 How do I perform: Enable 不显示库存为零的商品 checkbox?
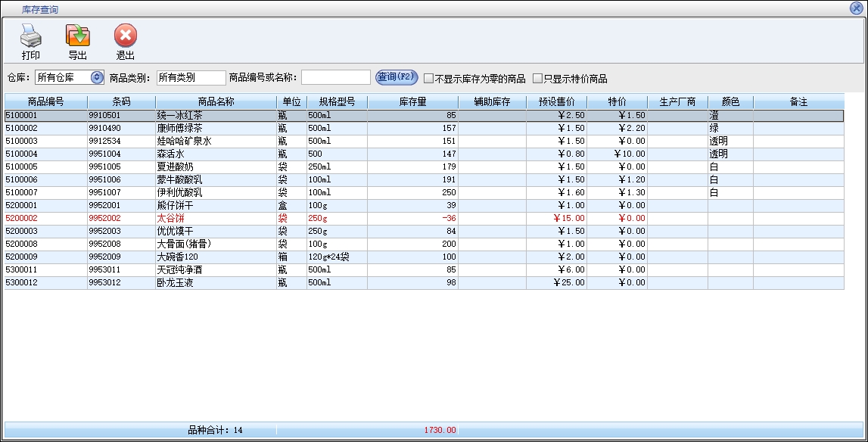[x=428, y=79]
